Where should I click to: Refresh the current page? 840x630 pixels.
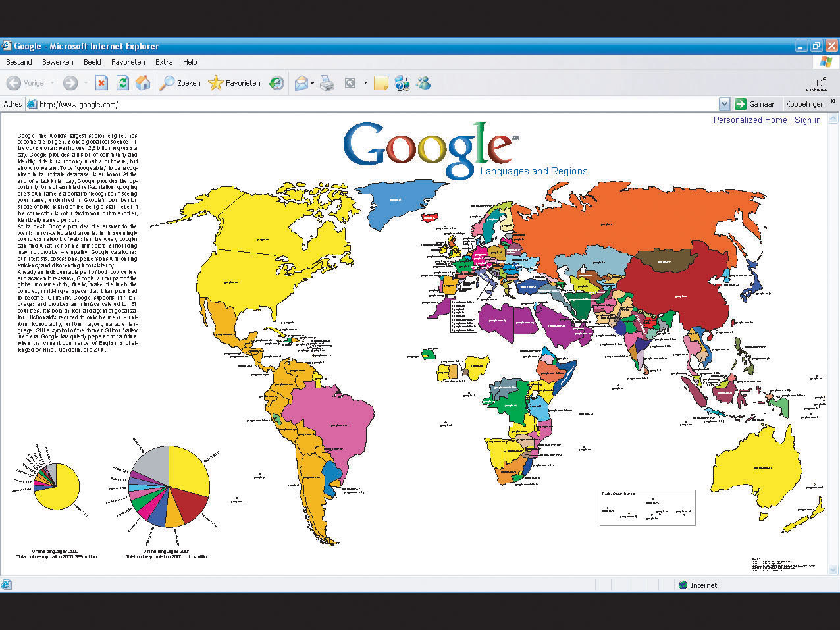click(122, 83)
